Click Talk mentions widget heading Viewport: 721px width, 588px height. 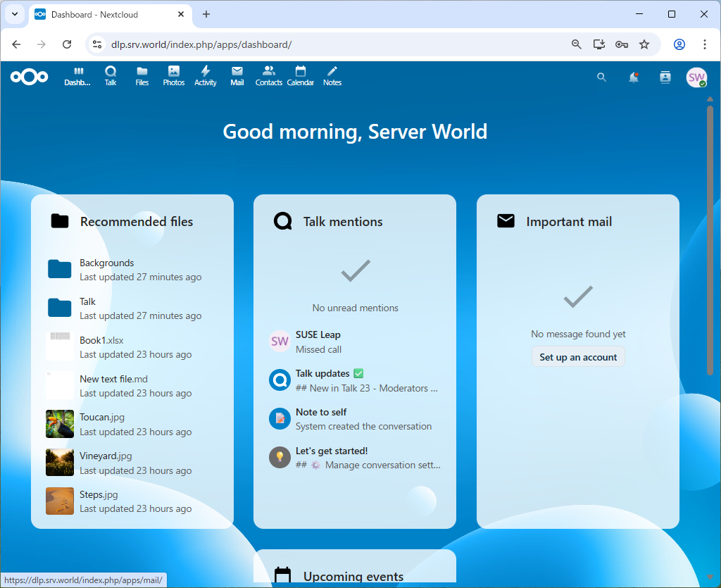[x=343, y=222]
